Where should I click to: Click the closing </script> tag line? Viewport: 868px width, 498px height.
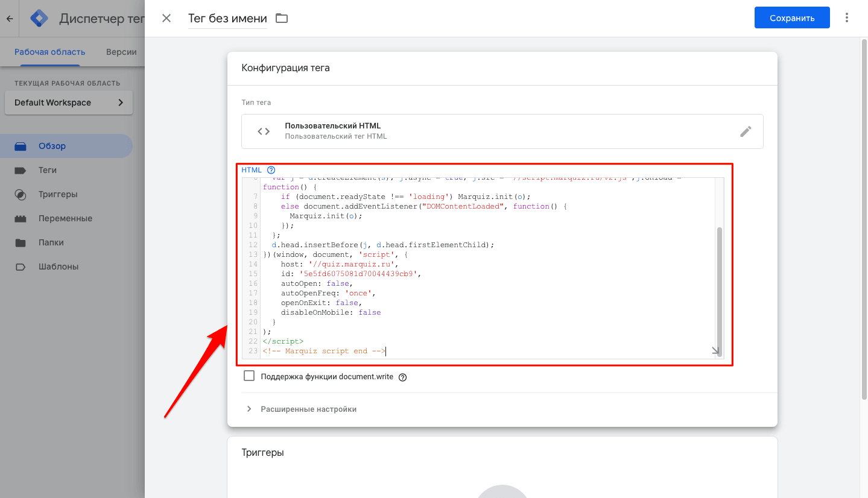point(284,341)
